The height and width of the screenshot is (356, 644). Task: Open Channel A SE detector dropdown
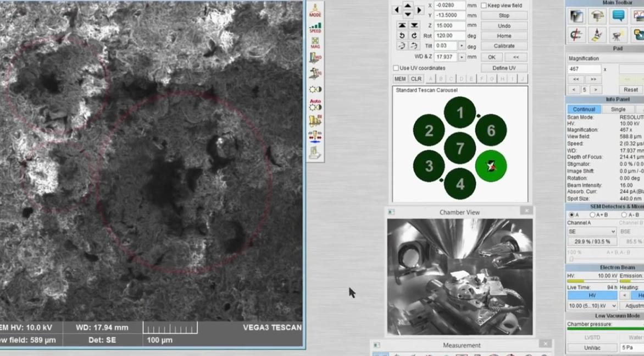pos(592,232)
